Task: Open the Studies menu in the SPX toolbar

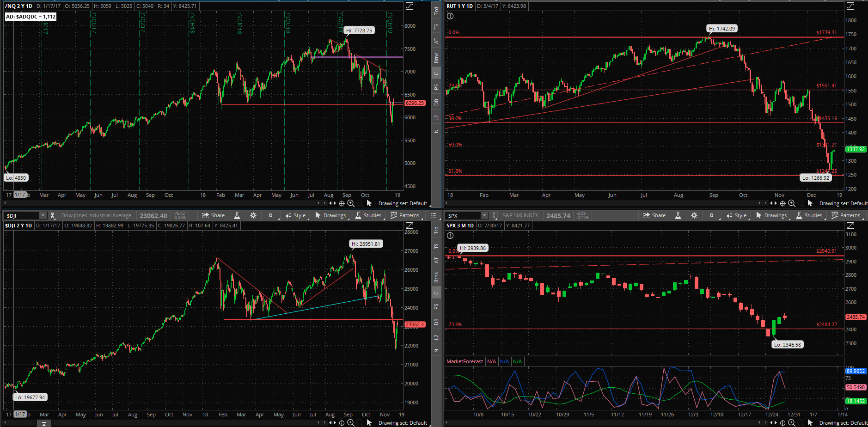Action: (809, 215)
